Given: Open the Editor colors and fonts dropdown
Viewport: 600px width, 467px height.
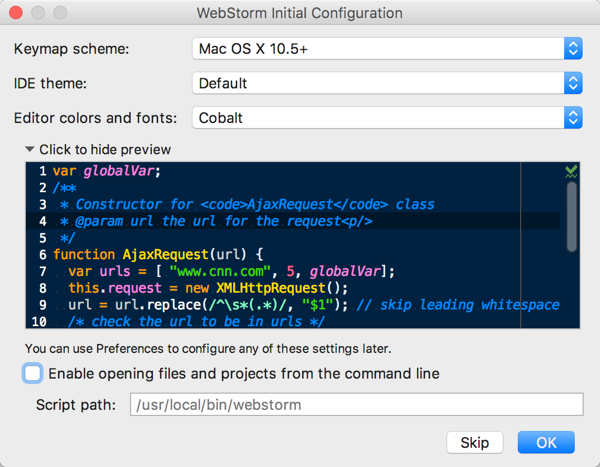Looking at the screenshot, I should (x=386, y=118).
